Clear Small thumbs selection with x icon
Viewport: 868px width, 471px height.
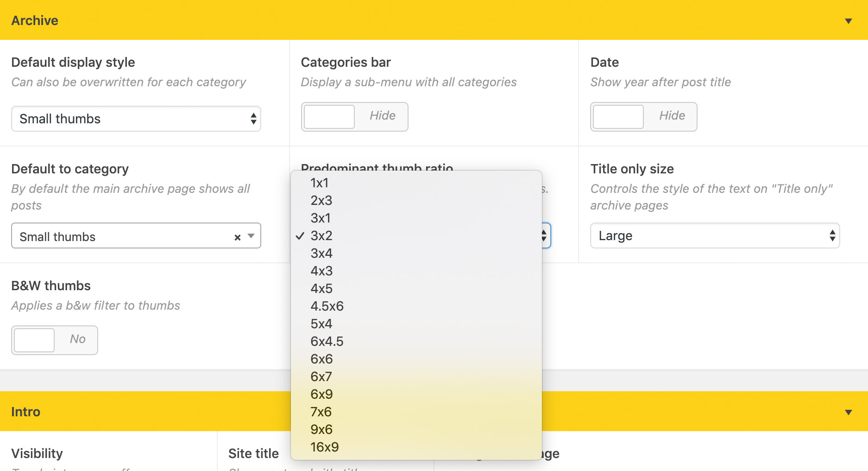coord(237,237)
